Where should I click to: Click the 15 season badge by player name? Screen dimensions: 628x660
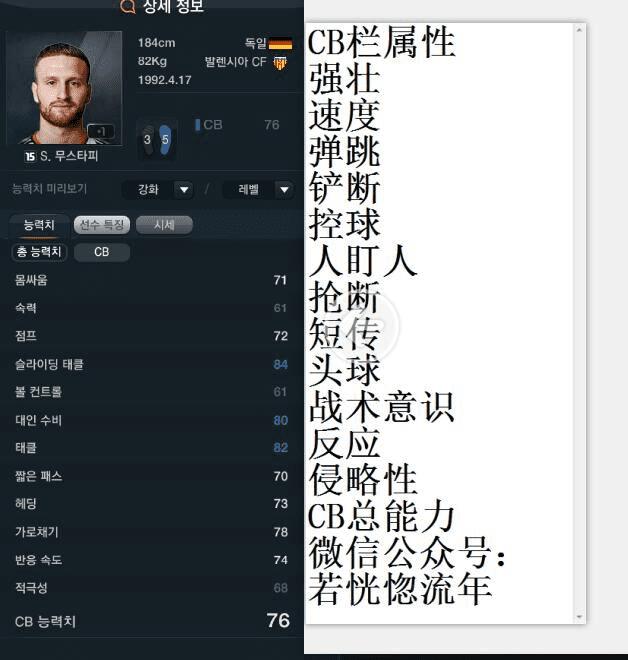(30, 157)
